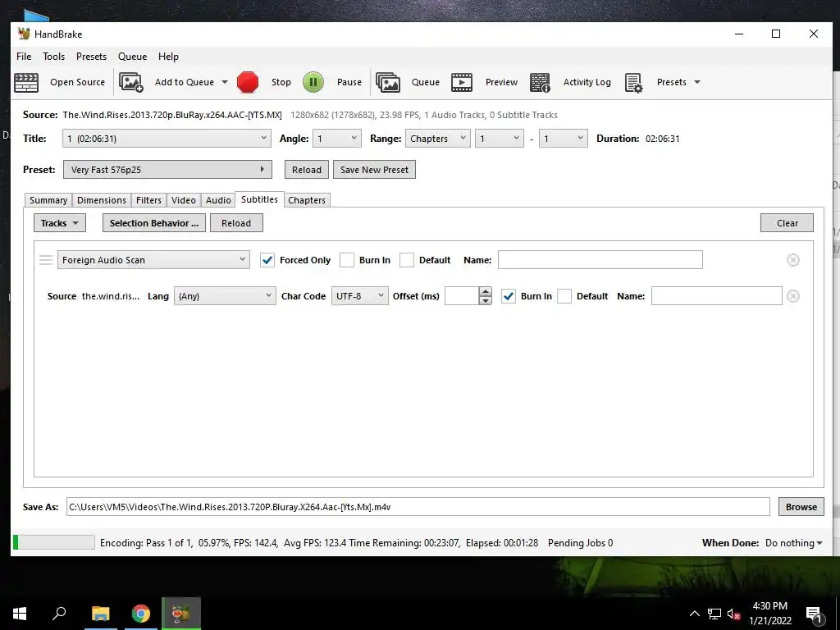Open the Queue icon in the toolbar
This screenshot has height=630, width=840.
pos(388,83)
